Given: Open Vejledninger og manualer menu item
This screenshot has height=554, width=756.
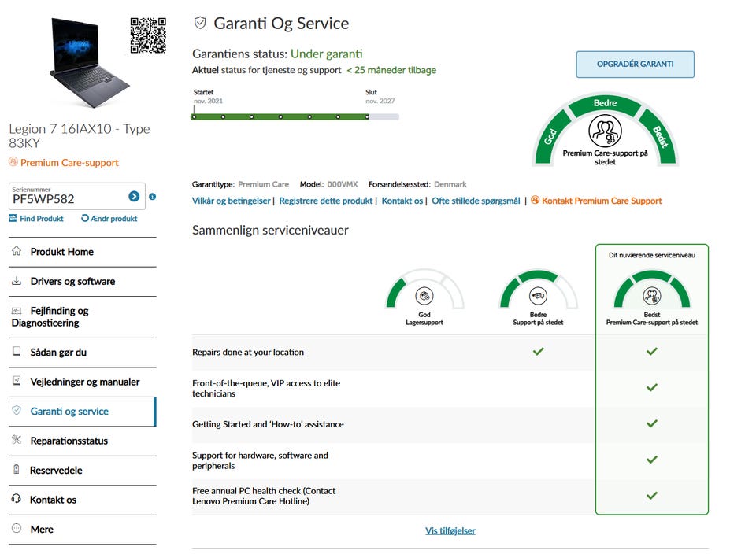Looking at the screenshot, I should point(83,382).
